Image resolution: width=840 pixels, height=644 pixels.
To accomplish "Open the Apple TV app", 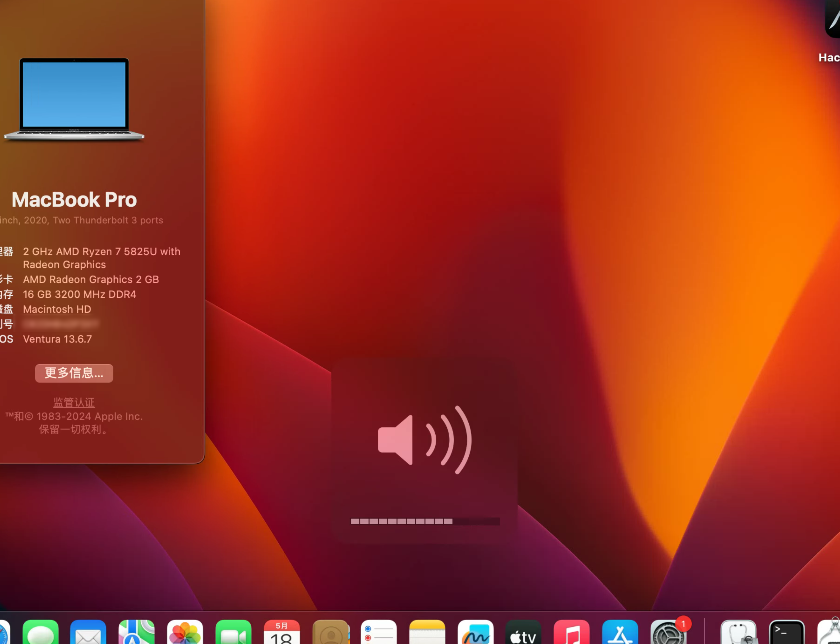I will pyautogui.click(x=524, y=632).
